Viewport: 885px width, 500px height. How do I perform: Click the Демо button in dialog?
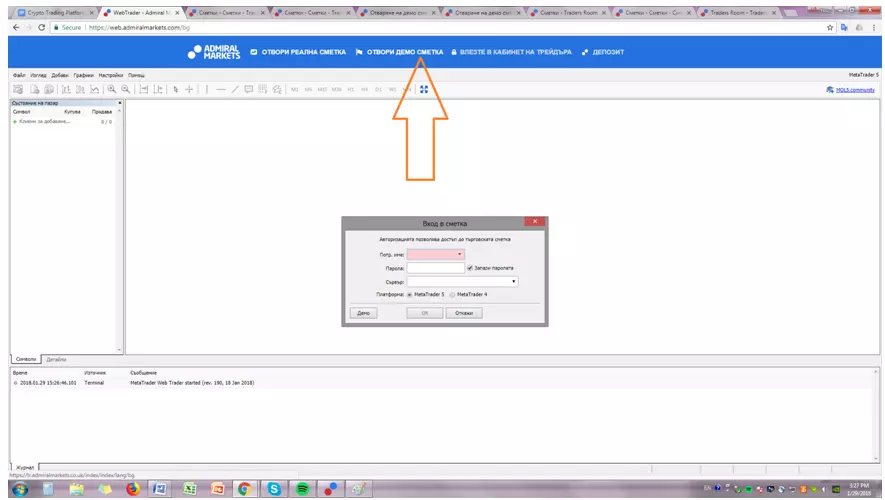pos(363,313)
